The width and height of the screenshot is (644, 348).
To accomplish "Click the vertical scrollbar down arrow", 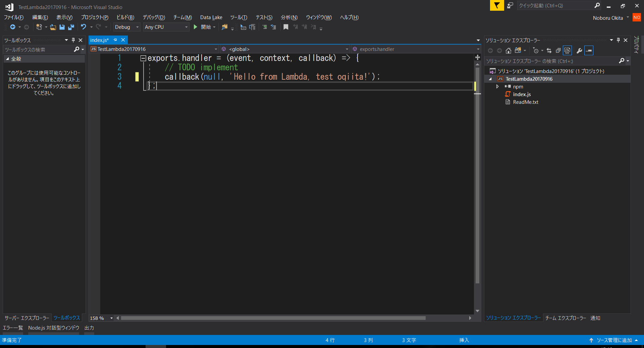I will click(478, 311).
